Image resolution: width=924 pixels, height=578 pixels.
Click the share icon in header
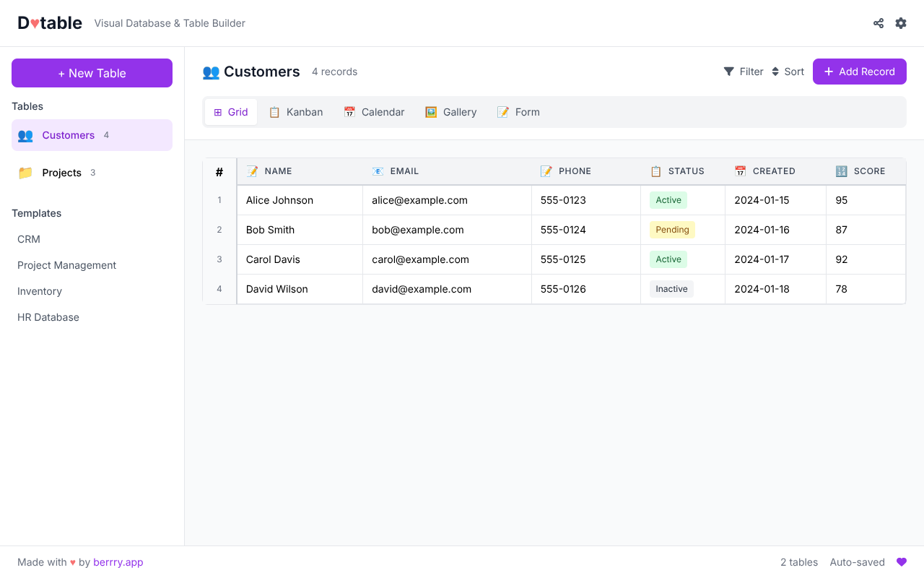[879, 23]
